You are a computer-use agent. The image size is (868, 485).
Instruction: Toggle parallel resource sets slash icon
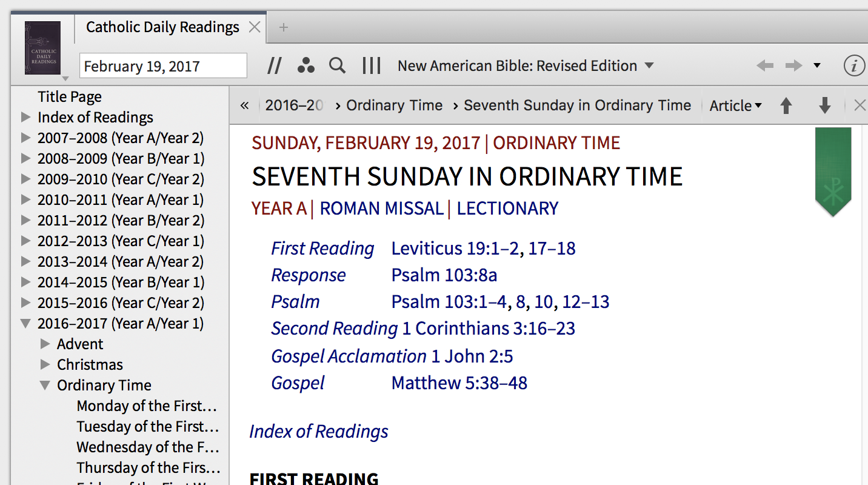(x=275, y=65)
